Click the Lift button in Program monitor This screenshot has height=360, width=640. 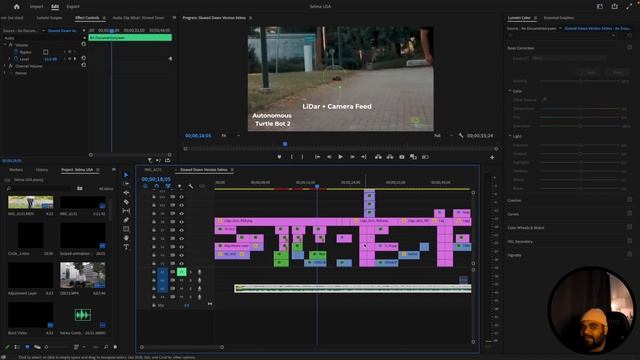378,157
